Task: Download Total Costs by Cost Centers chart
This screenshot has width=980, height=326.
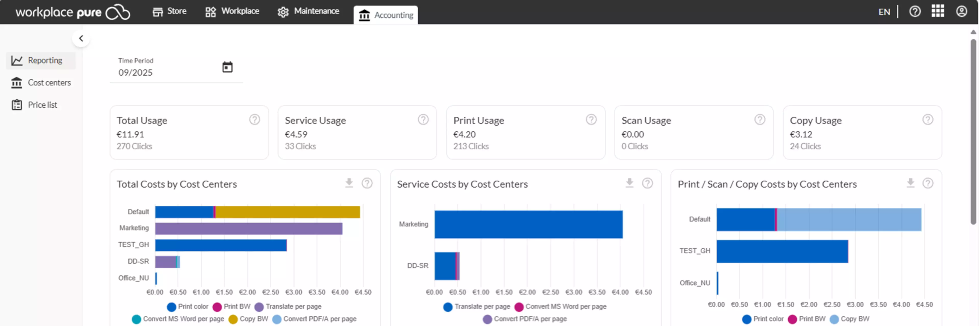Action: coord(349,183)
